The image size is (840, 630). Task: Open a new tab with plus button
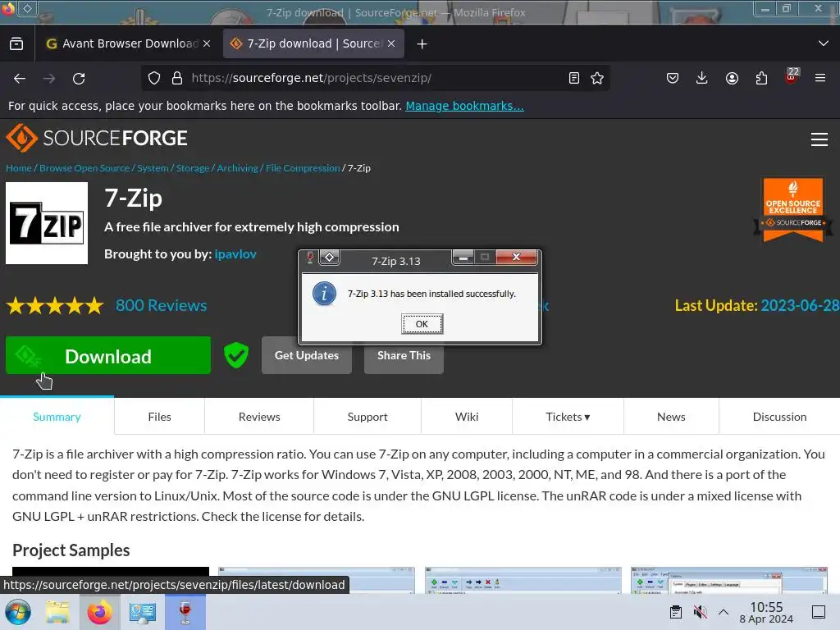pyautogui.click(x=422, y=44)
